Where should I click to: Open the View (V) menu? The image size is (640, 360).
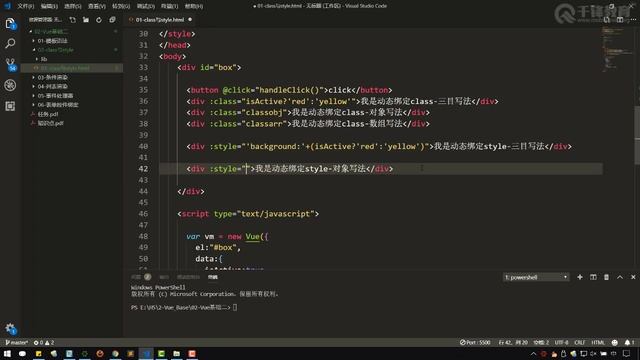point(97,6)
